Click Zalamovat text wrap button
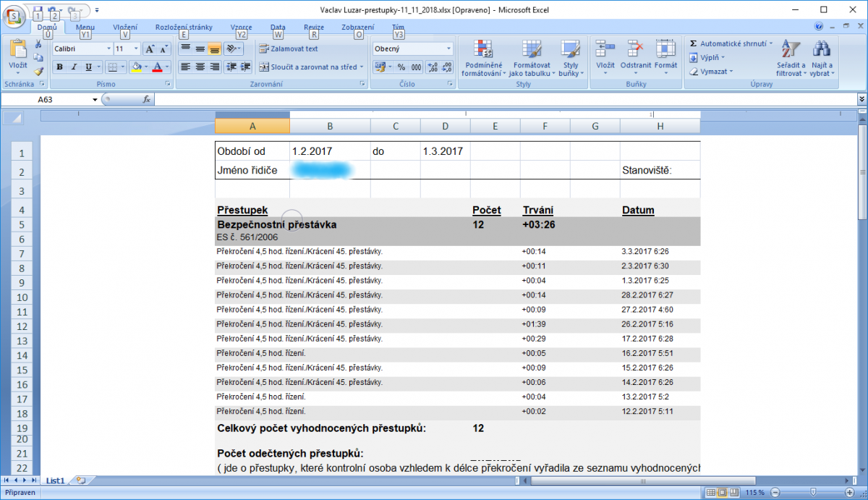Screen dimensions: 868x500 (x=289, y=48)
